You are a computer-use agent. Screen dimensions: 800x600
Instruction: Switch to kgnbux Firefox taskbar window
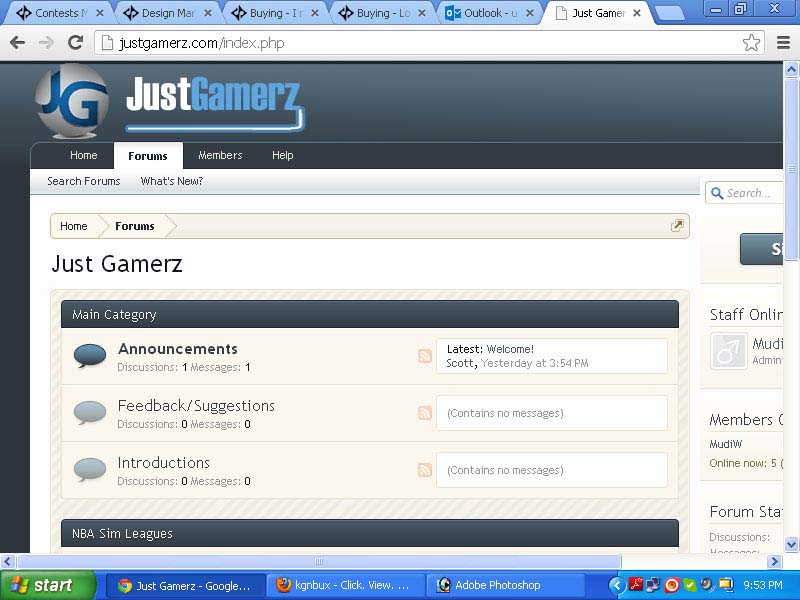point(346,586)
